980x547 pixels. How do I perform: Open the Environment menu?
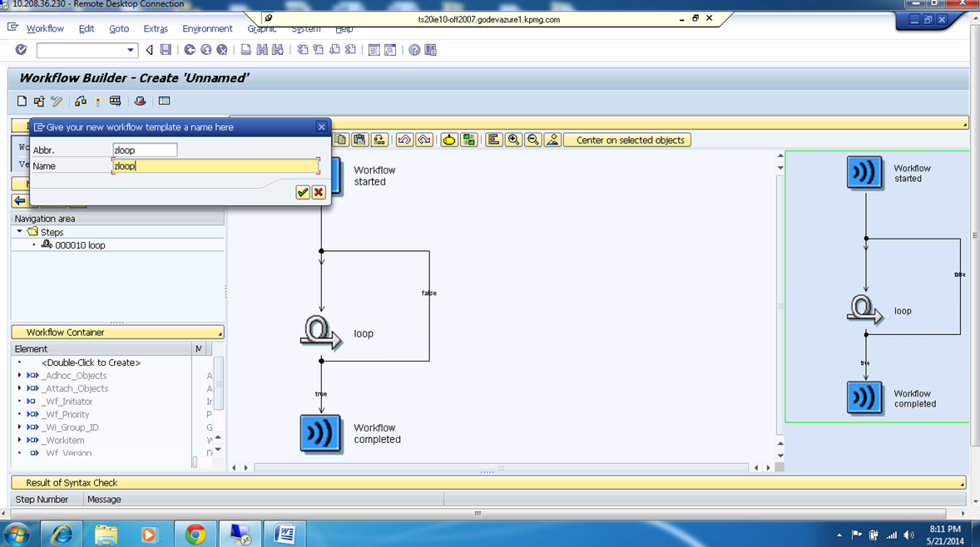pos(206,28)
